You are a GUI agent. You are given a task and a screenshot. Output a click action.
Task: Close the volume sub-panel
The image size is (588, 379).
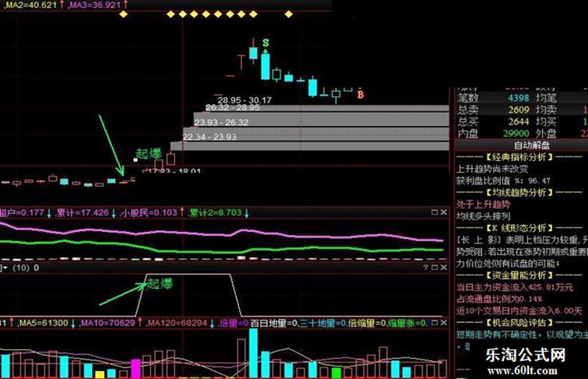pos(444,323)
